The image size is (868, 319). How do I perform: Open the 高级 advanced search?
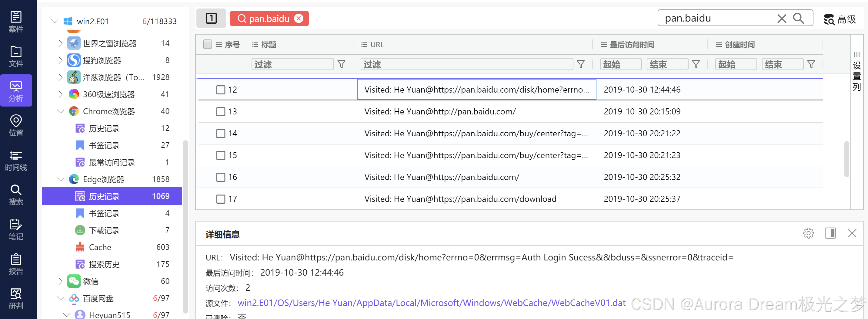pyautogui.click(x=840, y=19)
